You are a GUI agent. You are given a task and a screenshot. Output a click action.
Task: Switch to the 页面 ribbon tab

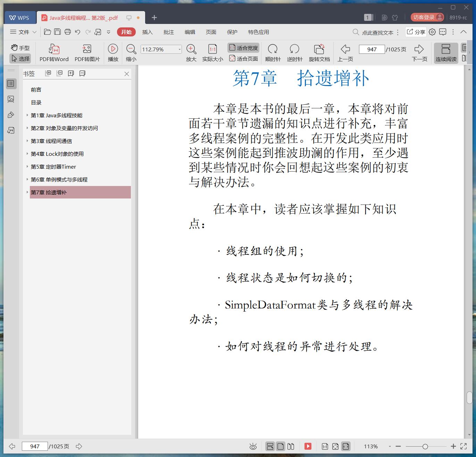211,32
